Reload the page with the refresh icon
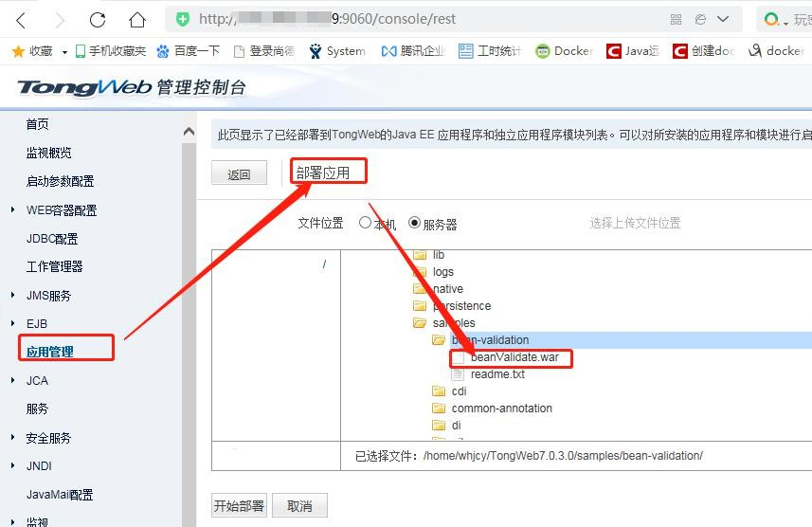Image resolution: width=812 pixels, height=527 pixels. click(98, 20)
